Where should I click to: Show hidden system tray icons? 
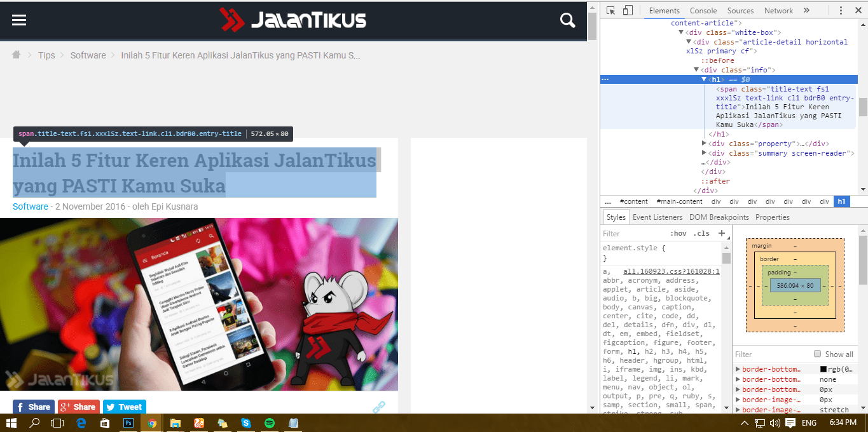pos(745,423)
